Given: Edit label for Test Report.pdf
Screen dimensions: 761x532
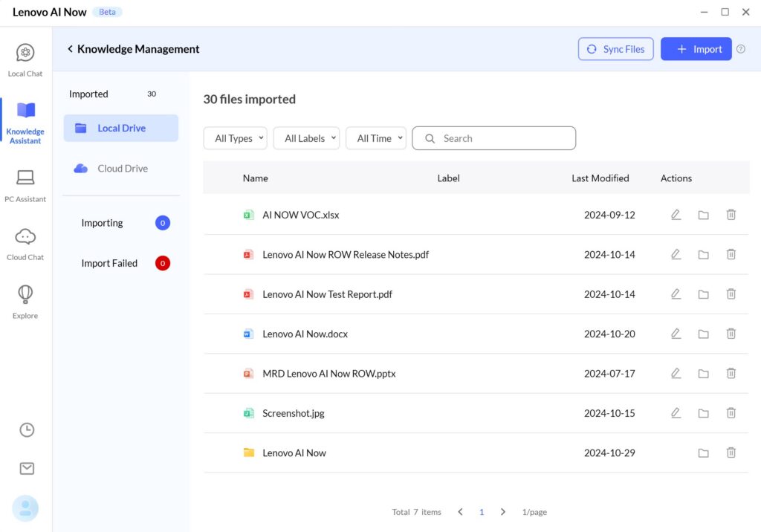Looking at the screenshot, I should 676,294.
